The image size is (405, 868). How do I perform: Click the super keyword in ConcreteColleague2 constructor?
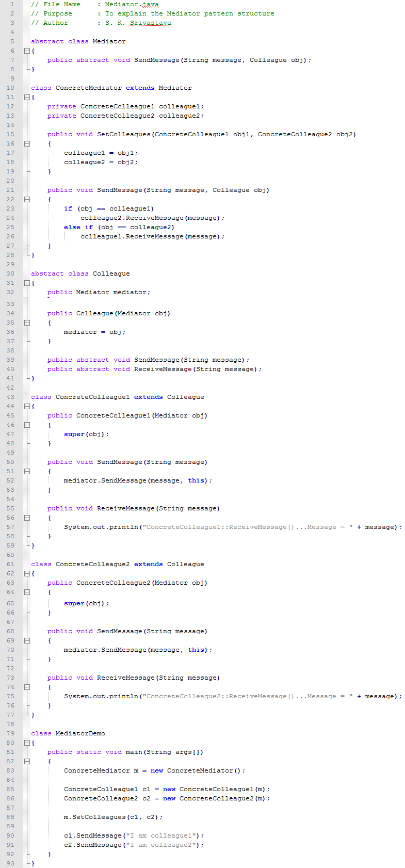74,603
